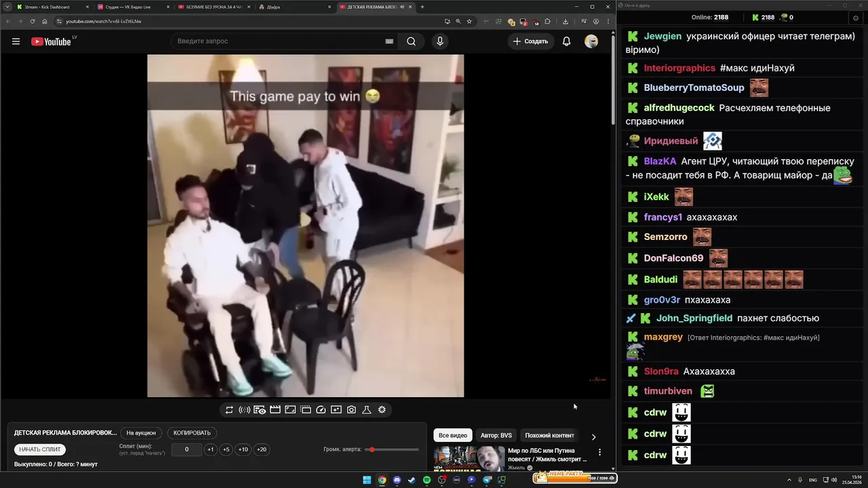
Task: Click username John_Springfield in chat
Action: (694, 318)
